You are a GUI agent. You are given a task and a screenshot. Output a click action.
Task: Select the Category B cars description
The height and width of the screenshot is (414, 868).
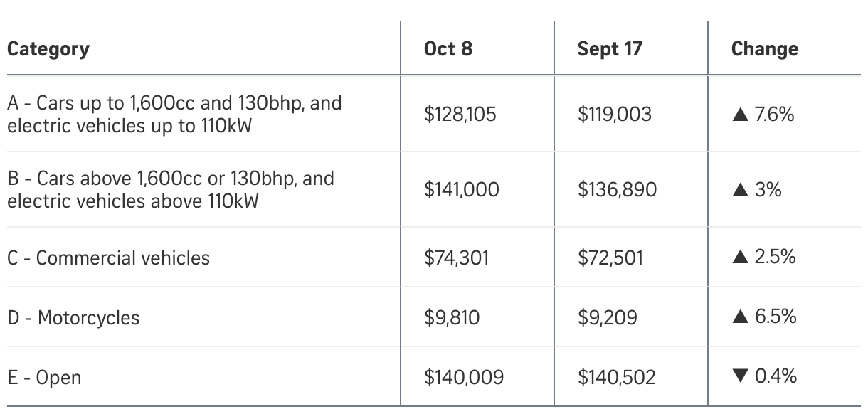[171, 189]
